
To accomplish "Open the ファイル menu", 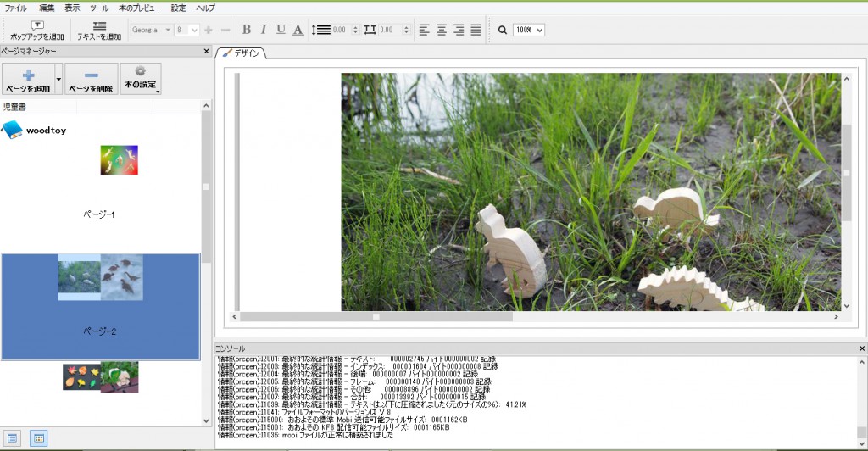I will click(15, 8).
